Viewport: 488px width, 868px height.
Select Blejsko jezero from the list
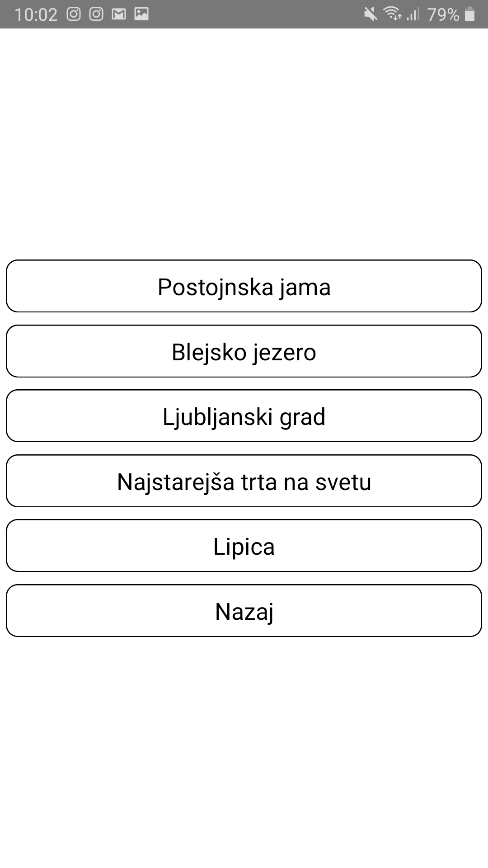click(244, 351)
